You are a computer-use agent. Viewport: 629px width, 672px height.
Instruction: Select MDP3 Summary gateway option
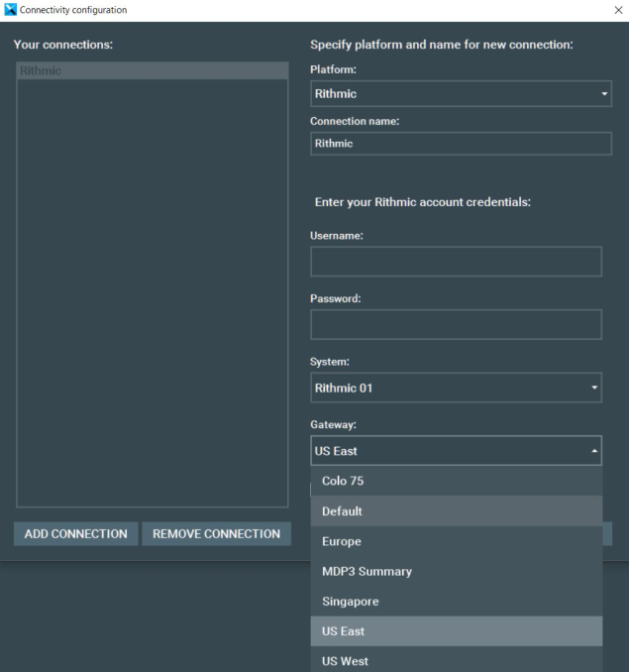pos(457,571)
